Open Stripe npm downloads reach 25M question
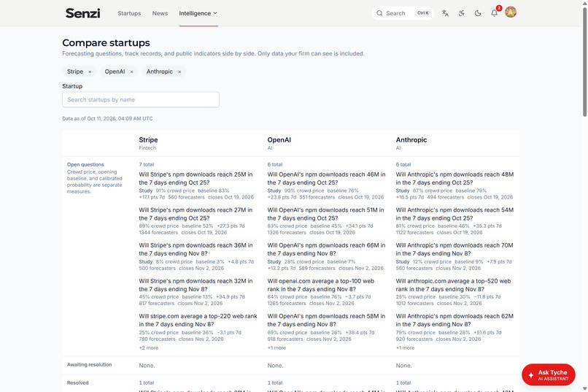This screenshot has height=392, width=588. click(x=196, y=179)
